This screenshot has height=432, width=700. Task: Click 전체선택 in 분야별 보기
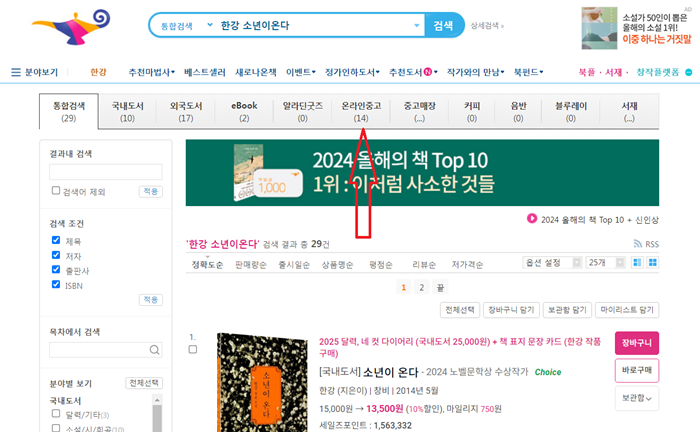144,383
